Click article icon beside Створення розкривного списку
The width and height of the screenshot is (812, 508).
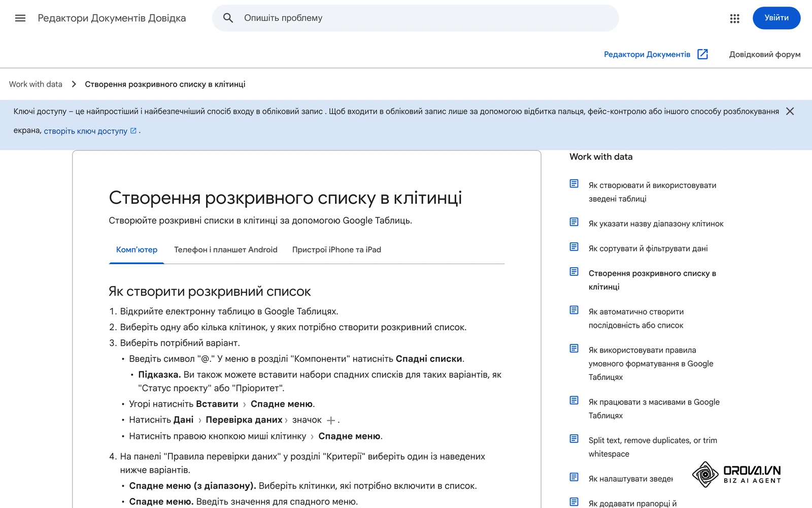point(574,272)
